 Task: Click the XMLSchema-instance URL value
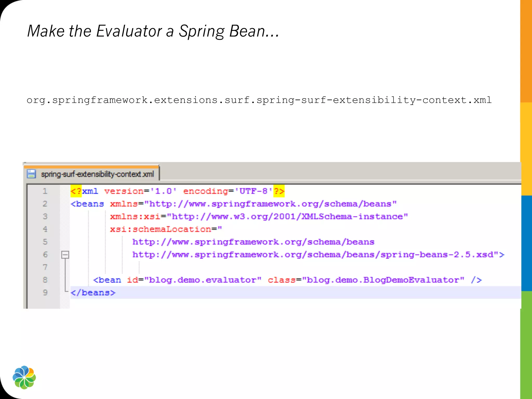tap(287, 217)
